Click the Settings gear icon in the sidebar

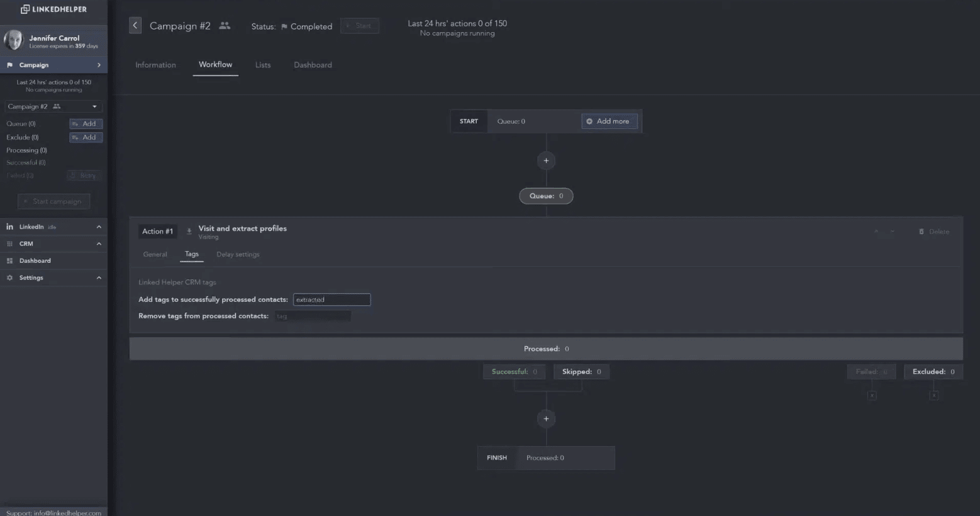pos(9,278)
